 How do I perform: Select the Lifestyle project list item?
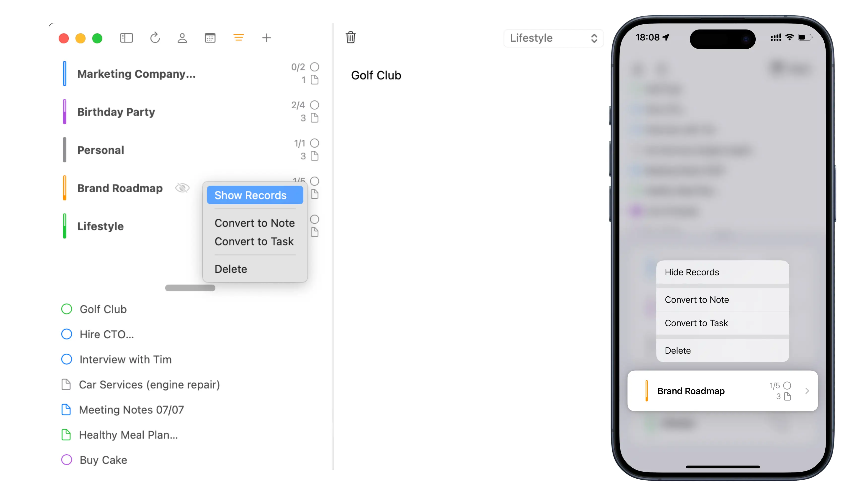point(100,226)
